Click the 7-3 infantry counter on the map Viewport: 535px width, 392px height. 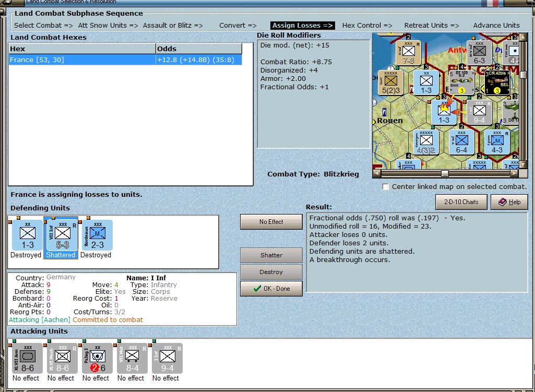coord(408,53)
